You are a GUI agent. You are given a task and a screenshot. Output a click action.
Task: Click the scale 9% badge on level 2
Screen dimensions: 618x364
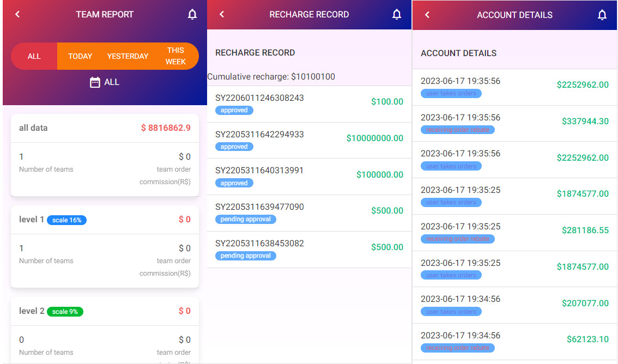pyautogui.click(x=65, y=312)
